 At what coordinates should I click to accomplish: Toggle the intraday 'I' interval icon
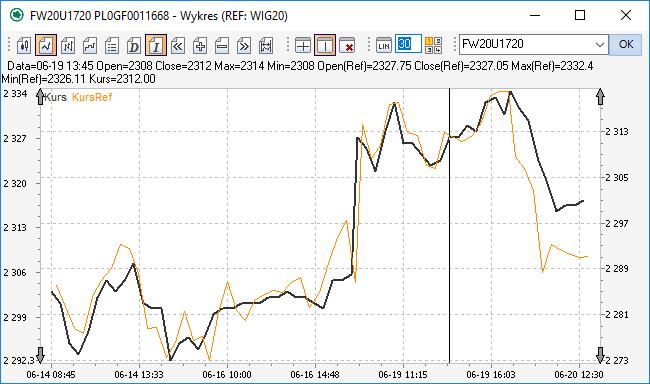click(x=156, y=45)
